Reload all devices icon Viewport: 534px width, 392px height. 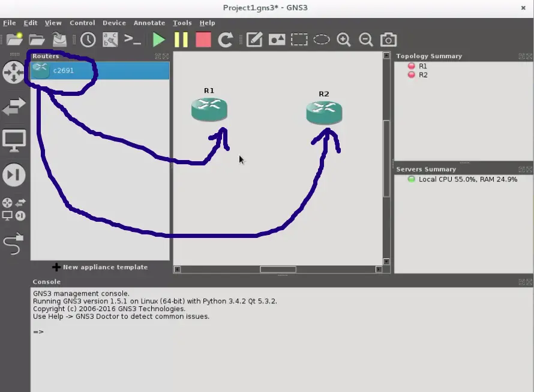[x=226, y=40]
